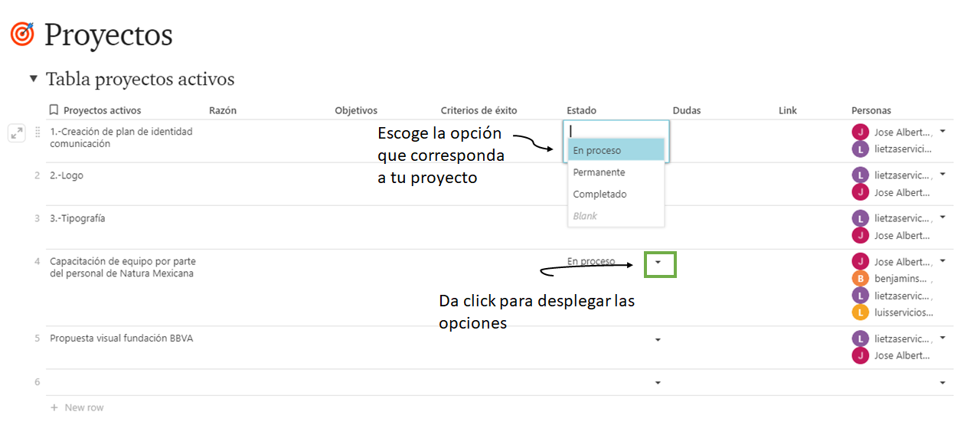Click the target icon beside Proyectos title
This screenshot has width=980, height=435.
pos(22,34)
